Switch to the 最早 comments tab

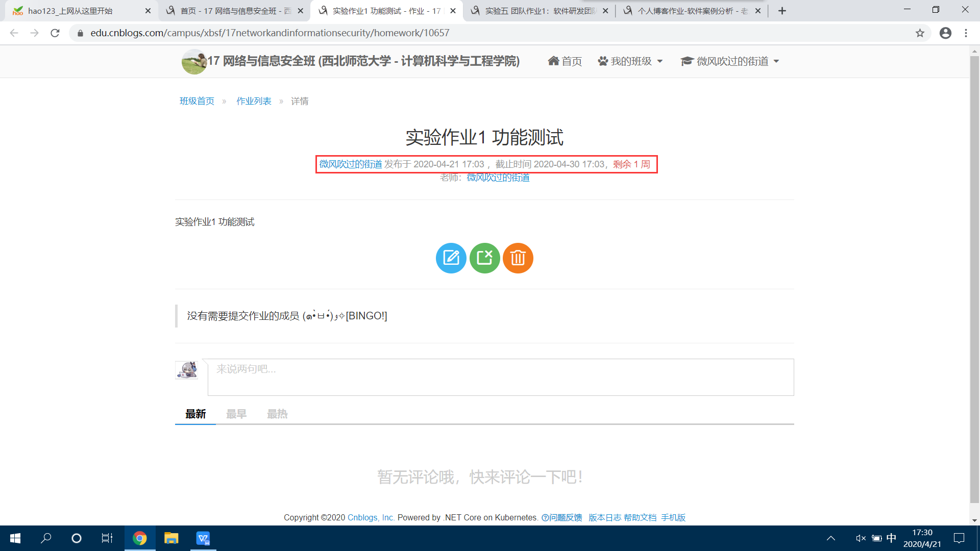click(x=236, y=414)
